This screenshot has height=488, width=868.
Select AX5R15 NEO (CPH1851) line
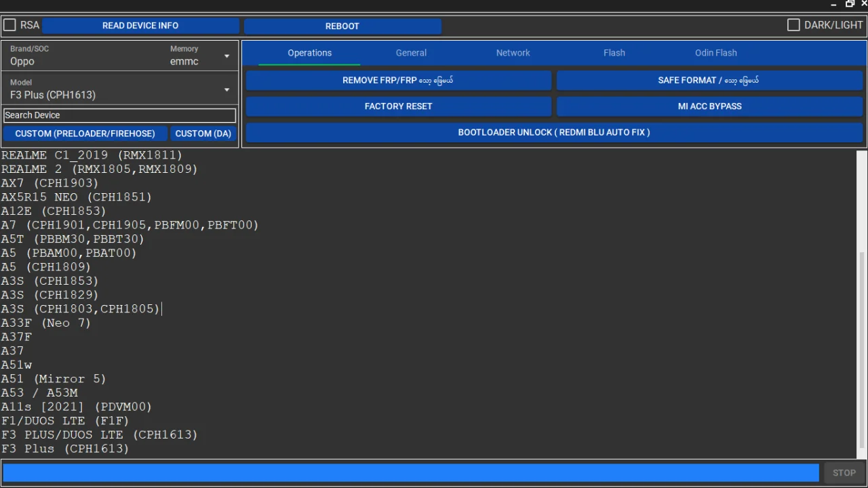[77, 197]
